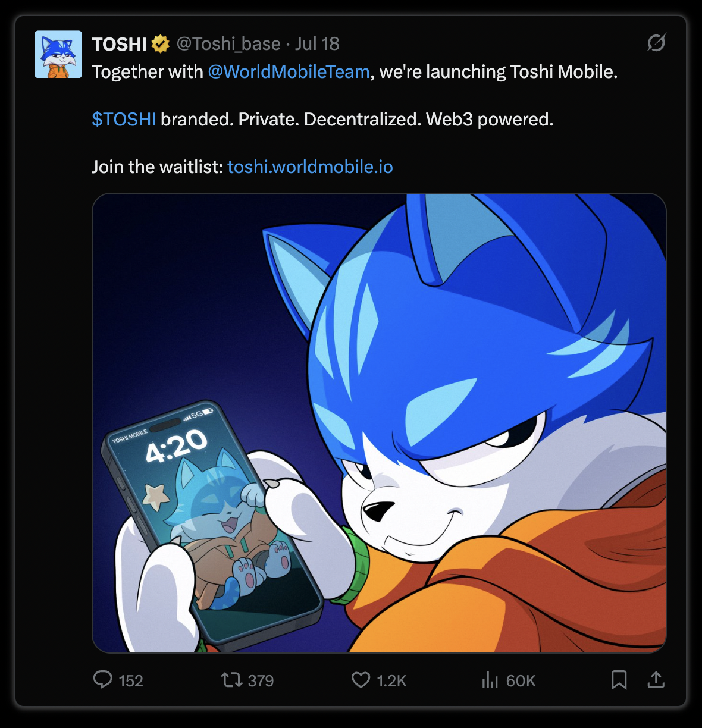Open the TOSHI profile avatar

[x=58, y=54]
